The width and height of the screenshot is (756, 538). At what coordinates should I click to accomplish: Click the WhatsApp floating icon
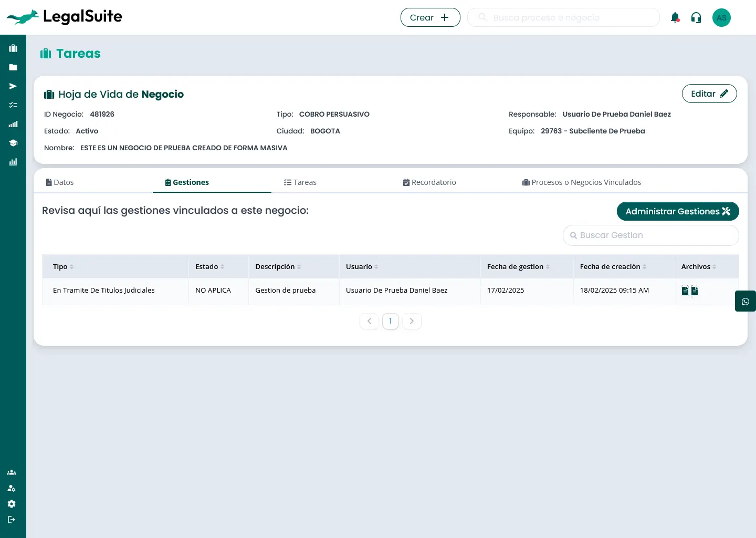pos(745,302)
